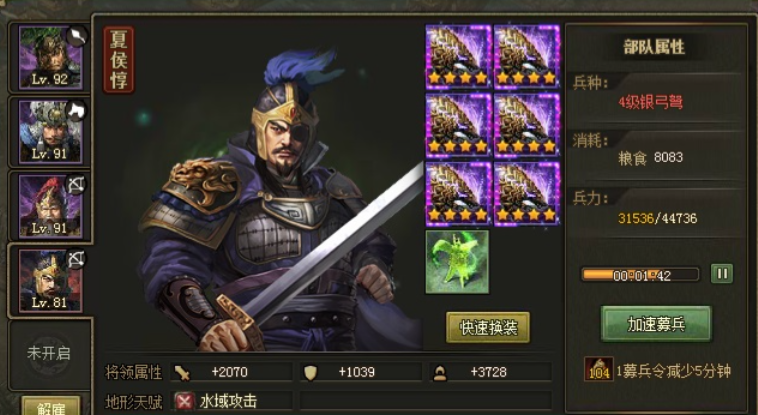Click the 快速换装 button
This screenshot has height=415, width=758.
click(x=488, y=327)
